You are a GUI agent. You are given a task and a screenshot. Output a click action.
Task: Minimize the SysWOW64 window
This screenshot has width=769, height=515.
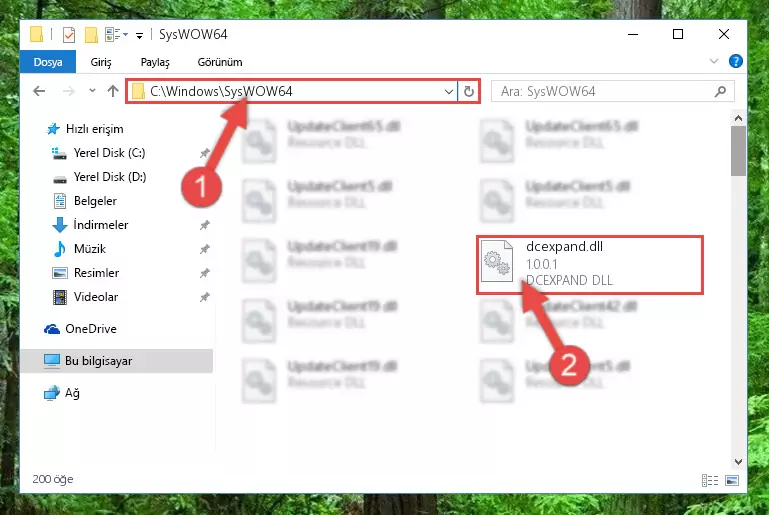pyautogui.click(x=633, y=34)
